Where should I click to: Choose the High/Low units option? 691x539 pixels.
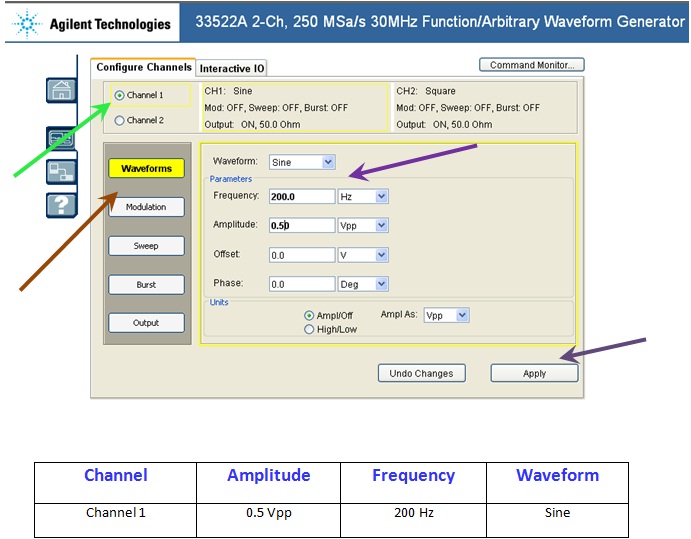pyautogui.click(x=309, y=329)
